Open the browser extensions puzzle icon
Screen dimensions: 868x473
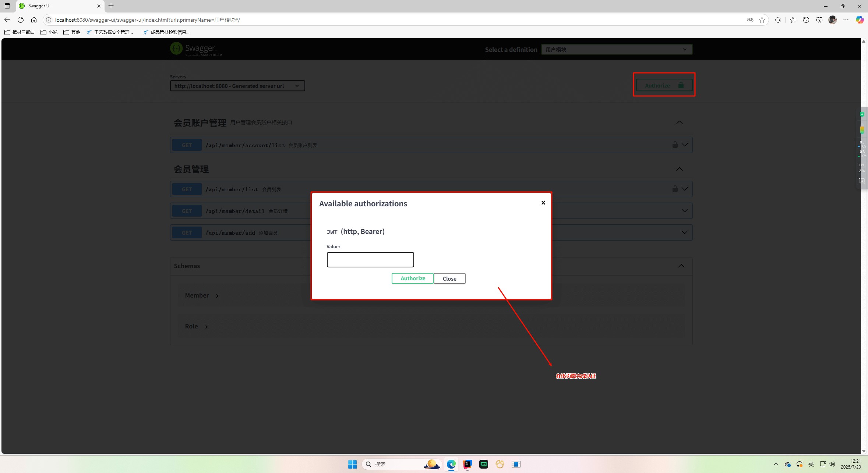click(777, 20)
